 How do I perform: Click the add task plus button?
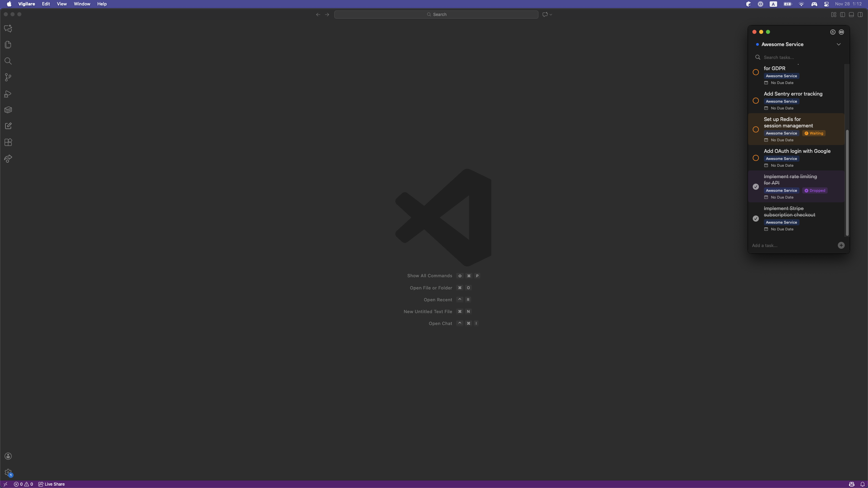(841, 245)
